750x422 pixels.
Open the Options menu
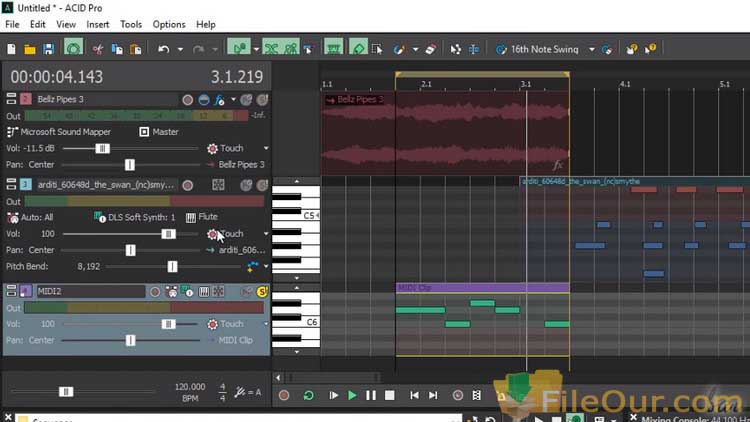tap(169, 24)
